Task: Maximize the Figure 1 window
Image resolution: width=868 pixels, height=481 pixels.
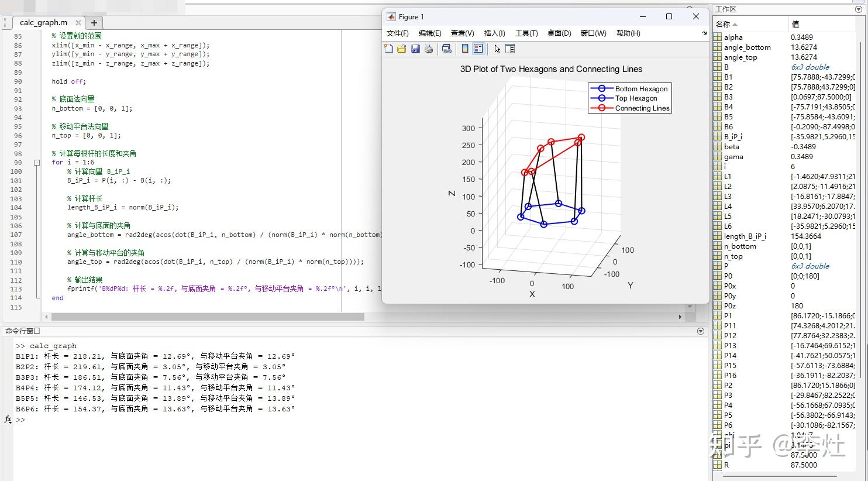Action: click(669, 16)
